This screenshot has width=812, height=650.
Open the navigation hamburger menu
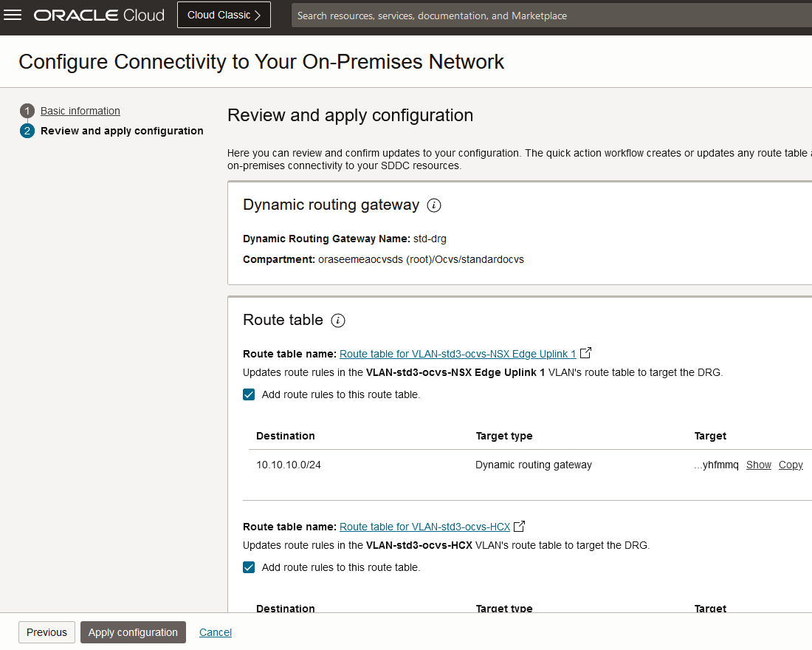(x=13, y=14)
